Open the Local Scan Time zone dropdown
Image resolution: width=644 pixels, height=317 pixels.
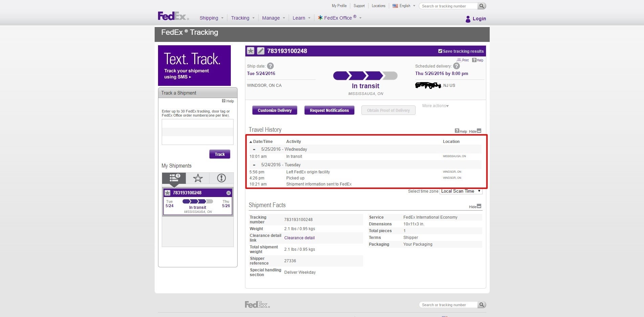461,191
